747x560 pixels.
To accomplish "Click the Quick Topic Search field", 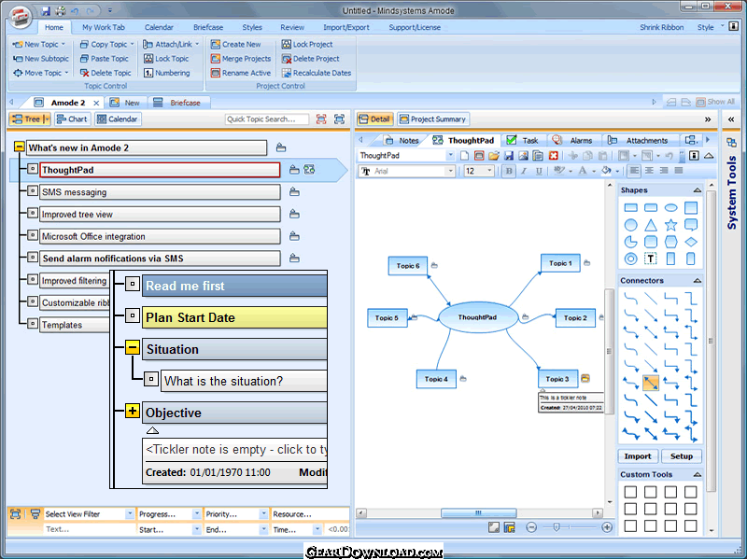I will point(267,119).
